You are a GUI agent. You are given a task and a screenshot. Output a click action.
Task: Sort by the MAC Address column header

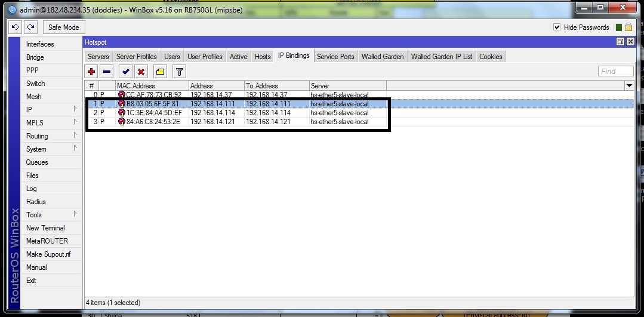tap(152, 86)
